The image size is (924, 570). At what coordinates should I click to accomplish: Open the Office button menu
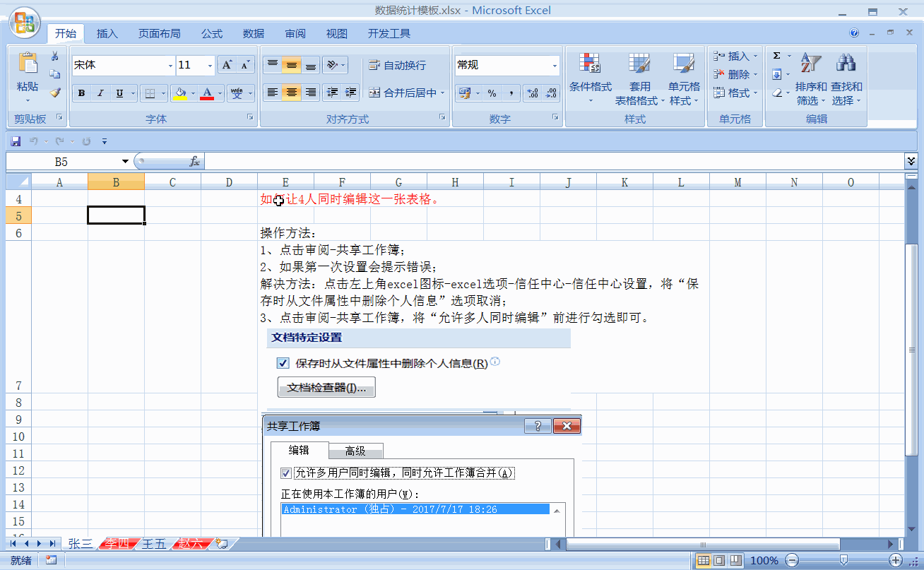[24, 23]
